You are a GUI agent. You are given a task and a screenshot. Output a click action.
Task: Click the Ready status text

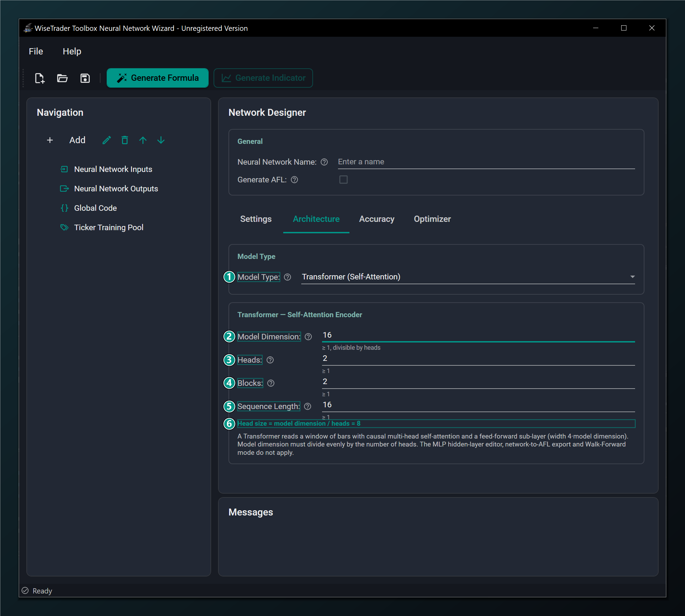click(42, 591)
